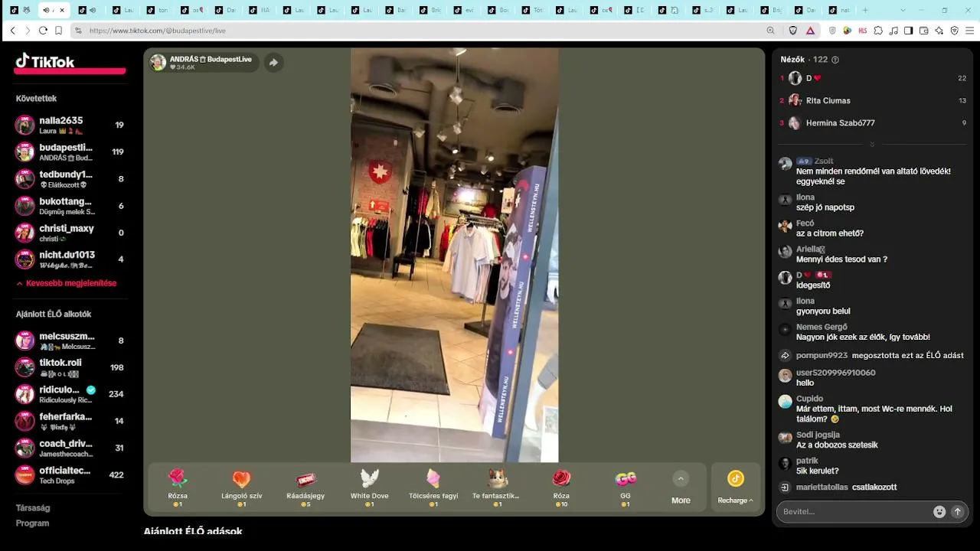980x551 pixels.
Task: Bookmark this page
Action: pyautogui.click(x=58, y=31)
